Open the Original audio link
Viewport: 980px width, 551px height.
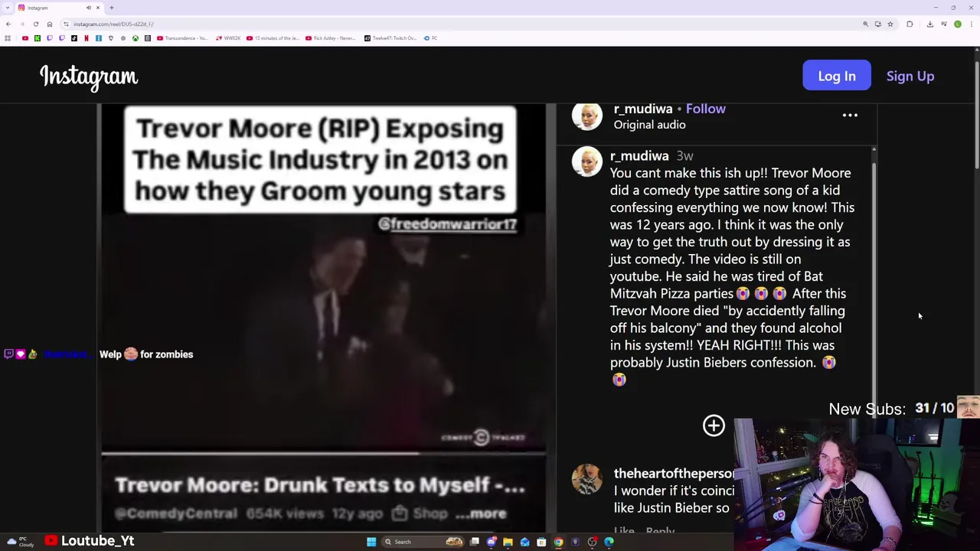click(649, 125)
